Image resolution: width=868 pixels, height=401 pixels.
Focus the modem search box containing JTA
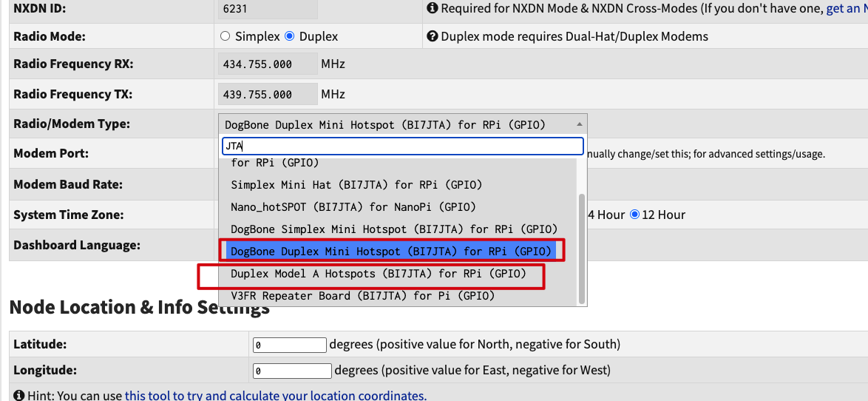click(403, 146)
